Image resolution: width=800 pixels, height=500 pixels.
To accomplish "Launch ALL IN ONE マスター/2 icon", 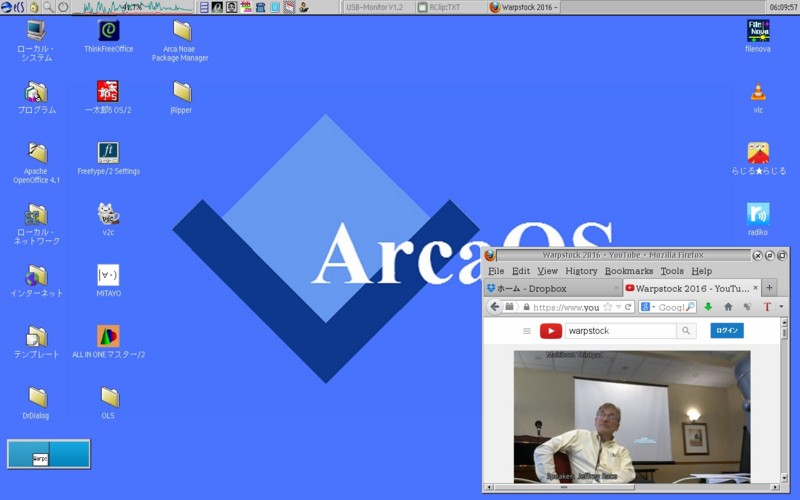I will [109, 342].
